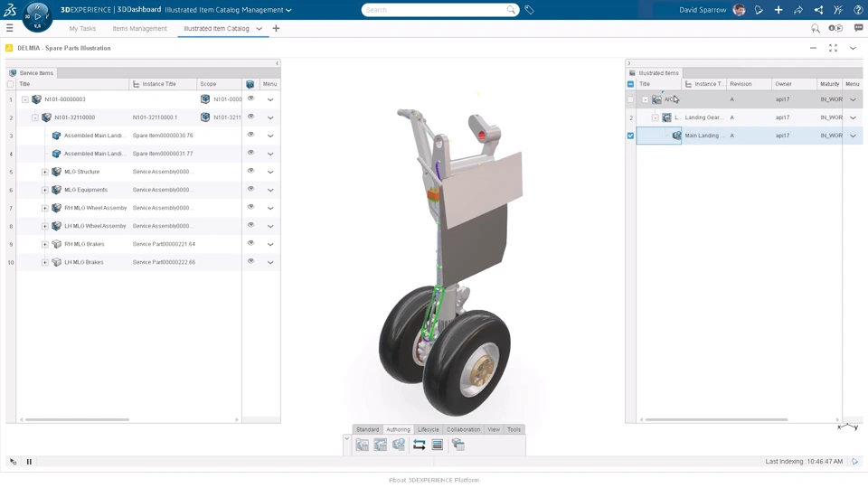Open About 3DEXPERIENCE Platform link
Viewport: 868px width, 488px height.
[x=434, y=480]
